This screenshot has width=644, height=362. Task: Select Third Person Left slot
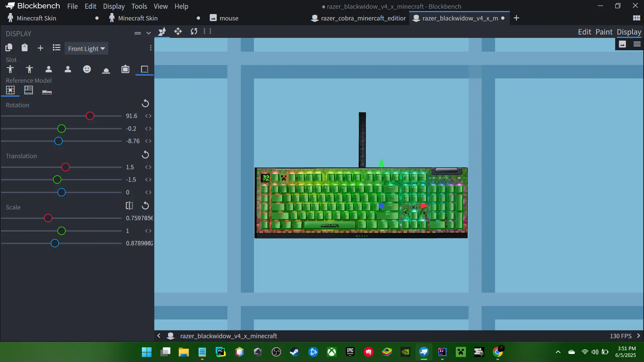(30, 69)
